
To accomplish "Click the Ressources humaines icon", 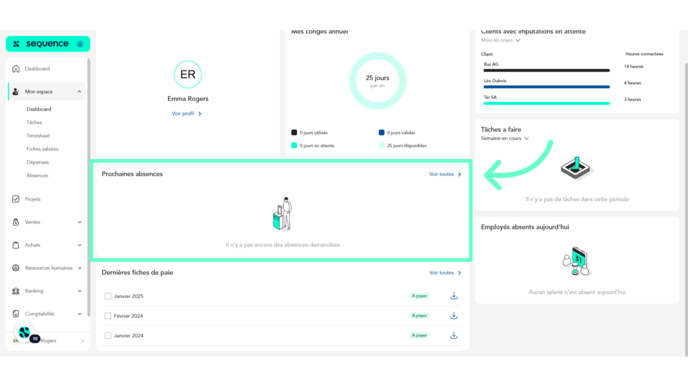I will (16, 268).
